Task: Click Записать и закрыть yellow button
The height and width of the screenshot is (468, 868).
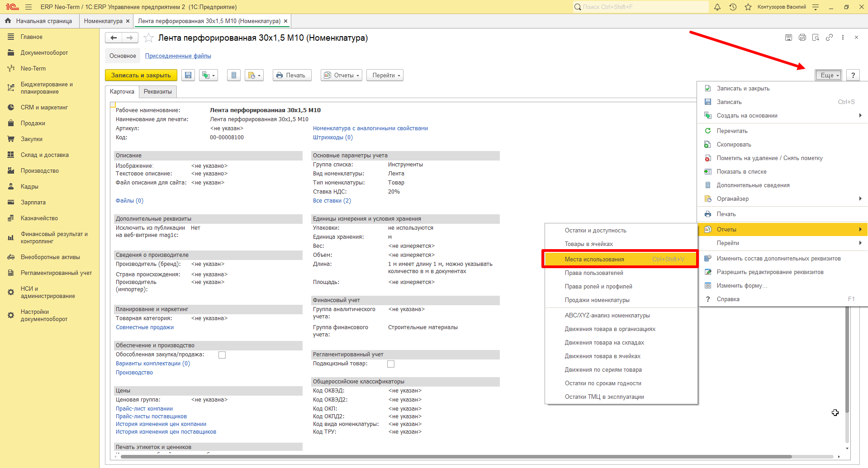Action: click(141, 76)
